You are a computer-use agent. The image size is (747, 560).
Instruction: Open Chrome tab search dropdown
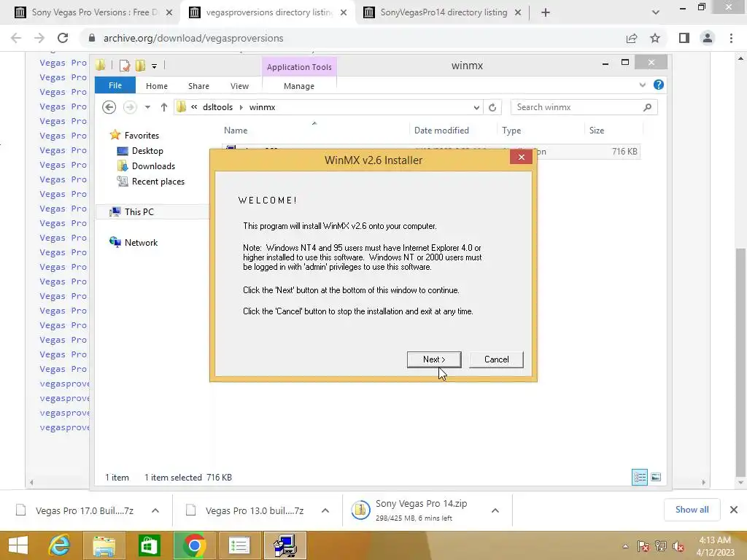click(x=656, y=12)
